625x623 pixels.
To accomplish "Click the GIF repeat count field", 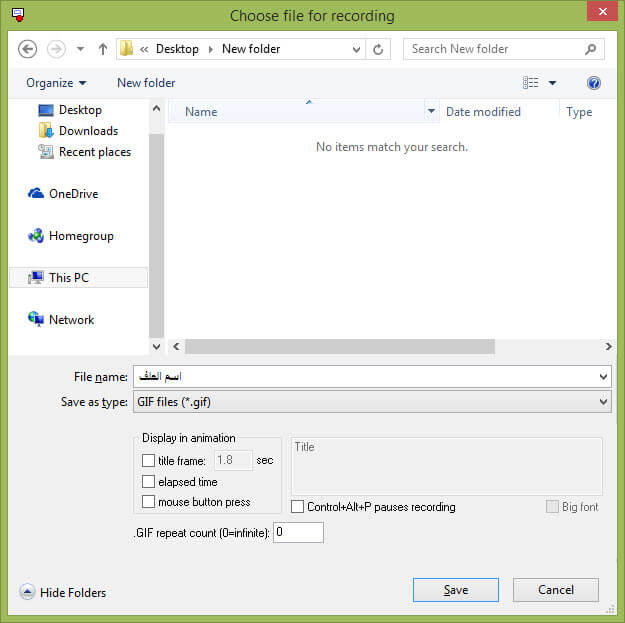I will pyautogui.click(x=298, y=533).
